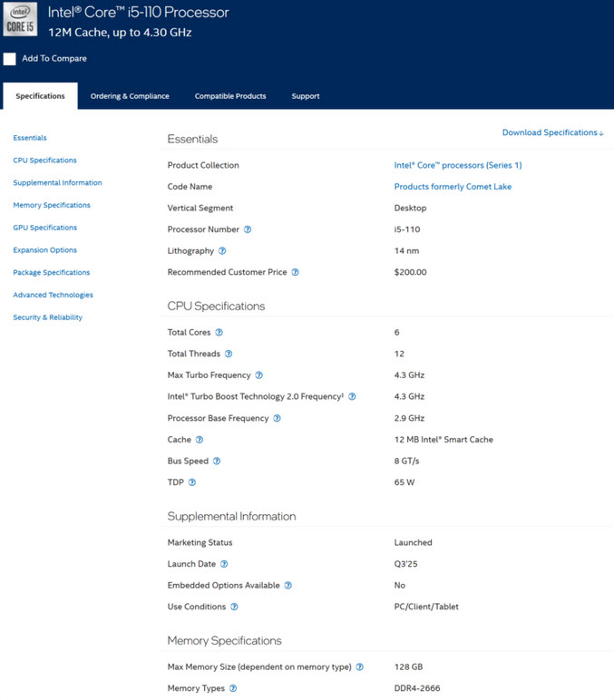Open the Ordering & Compliance tab

(x=130, y=96)
